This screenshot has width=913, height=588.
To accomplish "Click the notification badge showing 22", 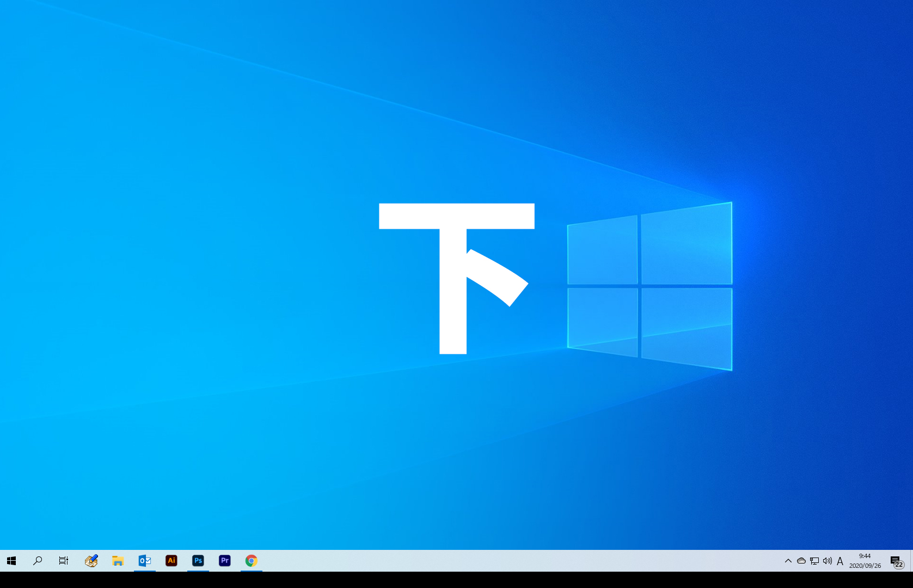I will click(x=899, y=565).
